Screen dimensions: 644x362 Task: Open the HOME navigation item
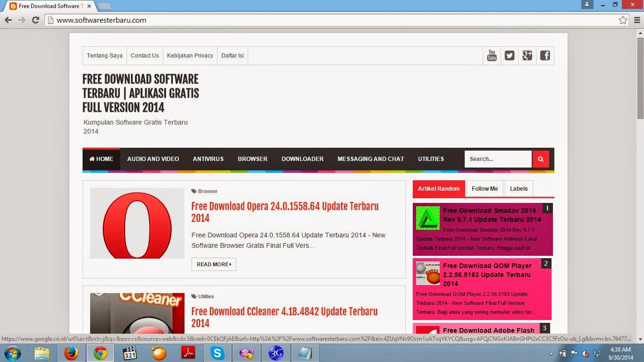pyautogui.click(x=101, y=159)
